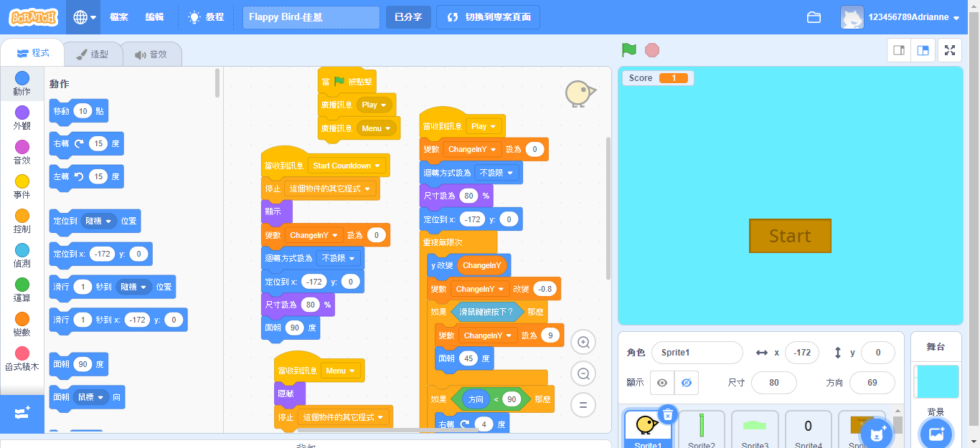Select the Sprite2 thumbnail
The height and width of the screenshot is (448, 980).
coord(702,429)
